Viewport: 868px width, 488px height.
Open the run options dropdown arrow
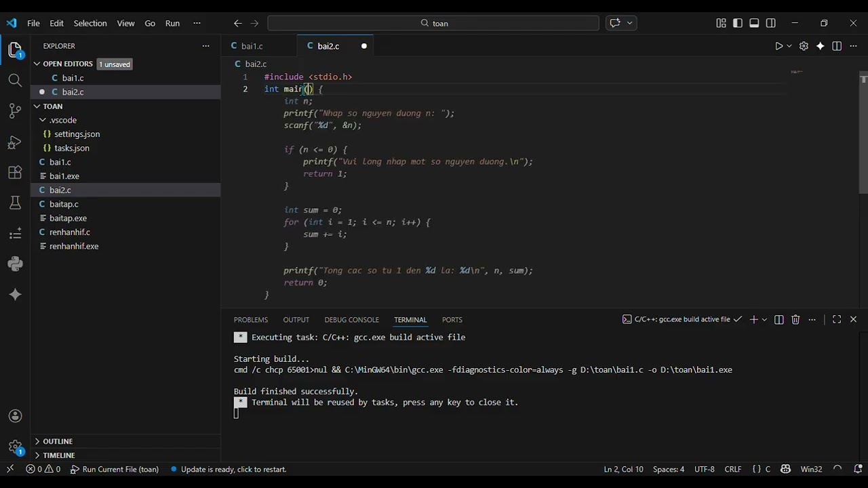click(x=789, y=46)
